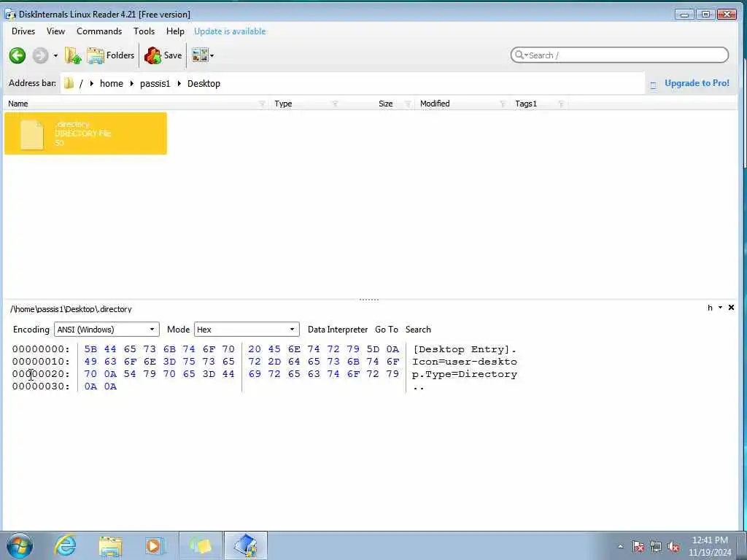Click the Update is available link
Image resolution: width=747 pixels, height=560 pixels.
[230, 31]
